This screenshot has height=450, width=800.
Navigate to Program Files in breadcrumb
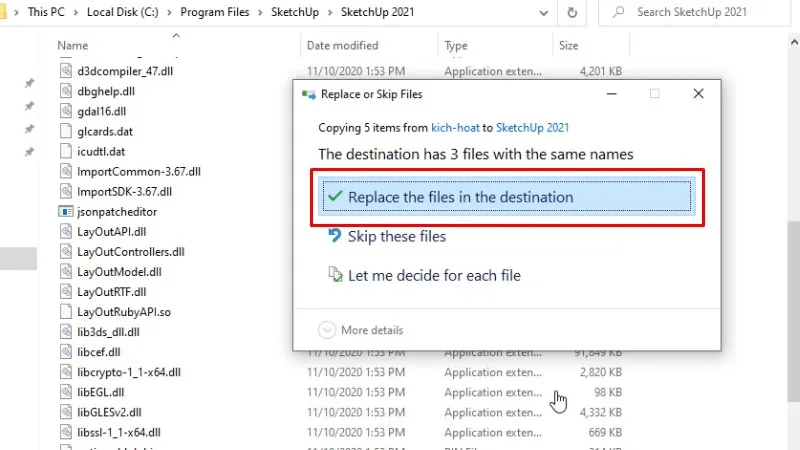pos(215,12)
